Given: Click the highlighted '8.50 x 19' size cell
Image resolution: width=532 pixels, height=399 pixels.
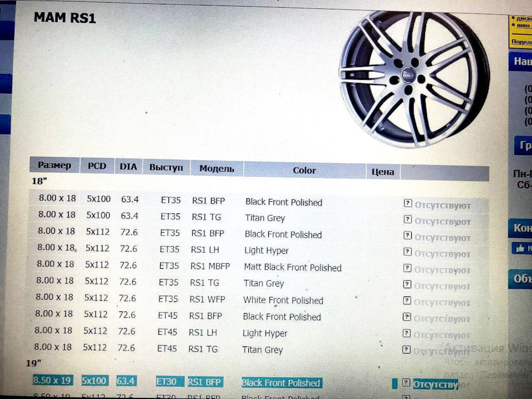Looking at the screenshot, I should [53, 380].
